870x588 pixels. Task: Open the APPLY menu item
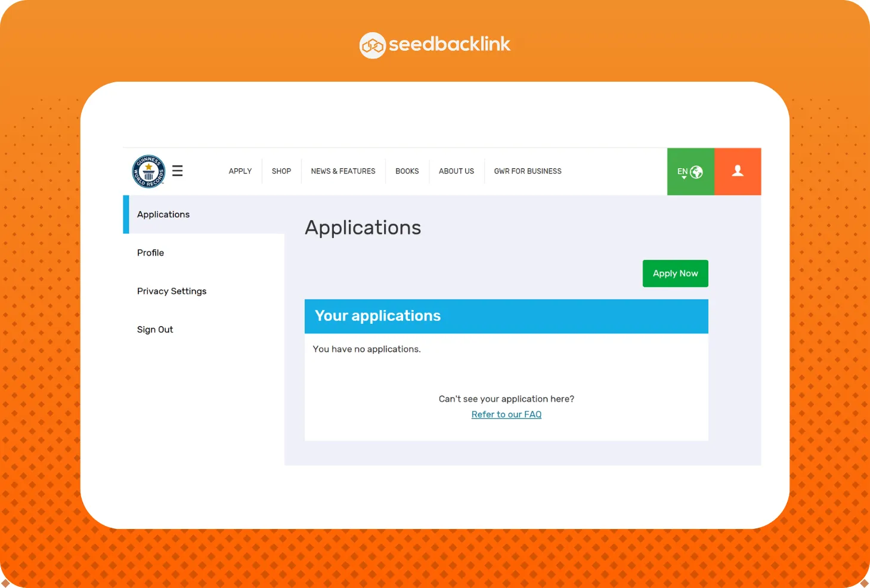[x=240, y=171]
